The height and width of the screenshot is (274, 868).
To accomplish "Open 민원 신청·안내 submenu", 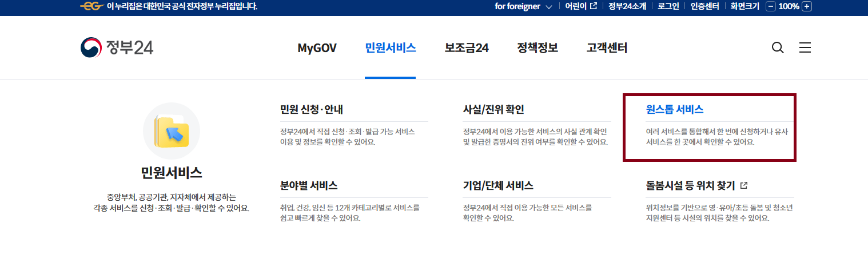I will pos(311,109).
